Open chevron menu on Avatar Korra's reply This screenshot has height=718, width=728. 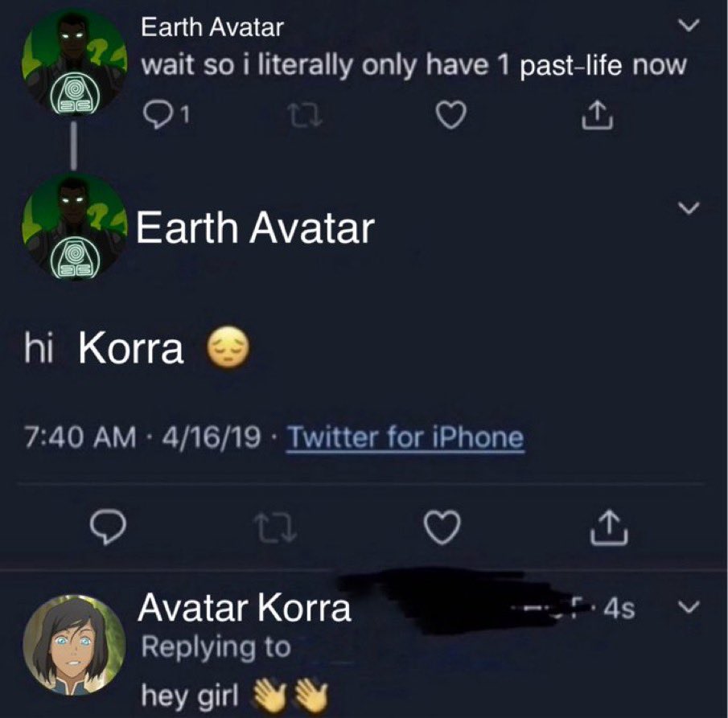(685, 603)
